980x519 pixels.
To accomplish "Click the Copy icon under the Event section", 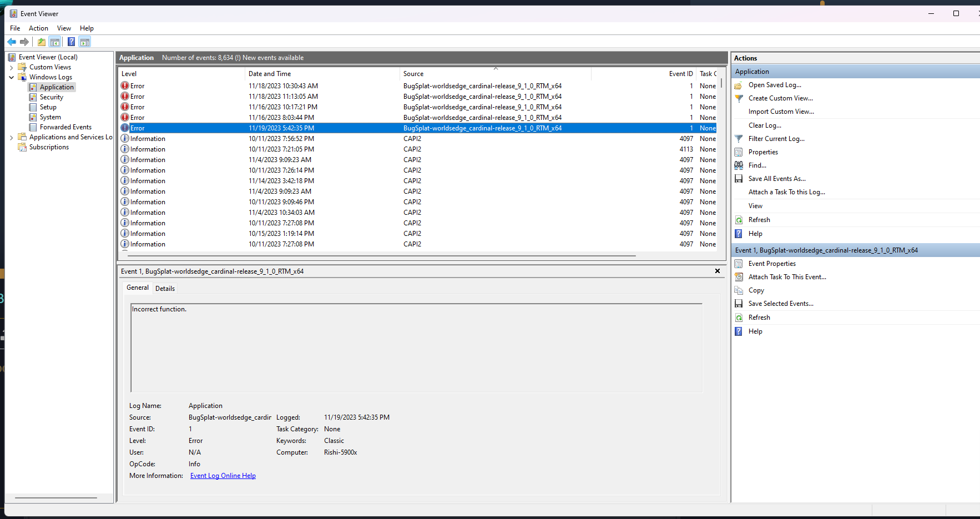I will tap(738, 290).
